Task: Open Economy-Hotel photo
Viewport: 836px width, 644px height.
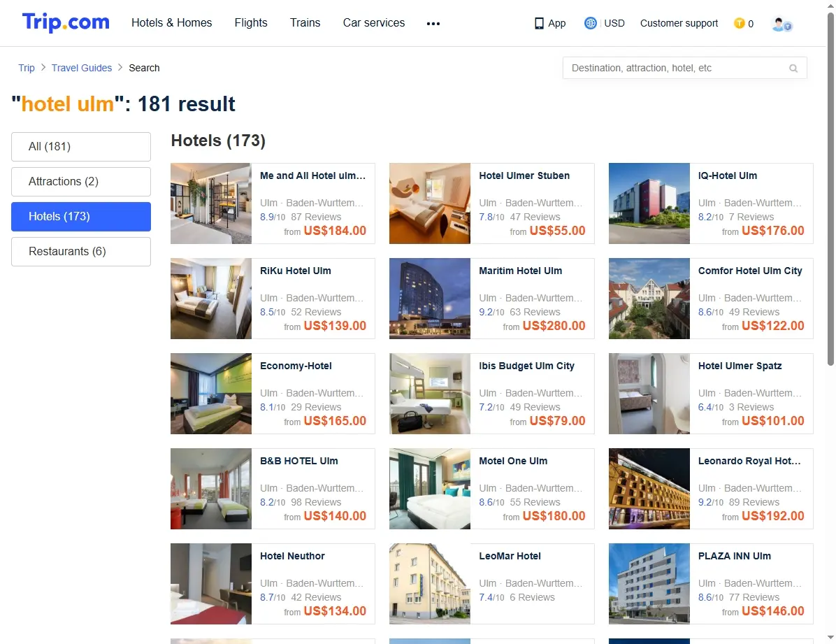Action: (210, 393)
